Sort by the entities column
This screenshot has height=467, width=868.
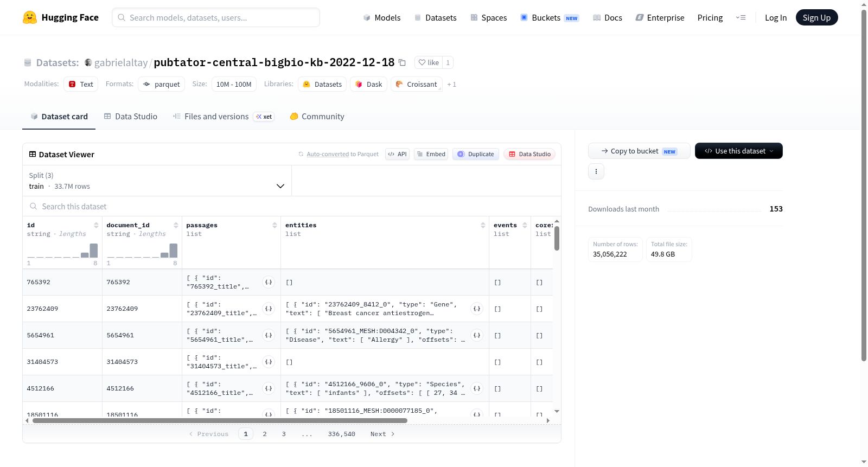[x=483, y=225]
